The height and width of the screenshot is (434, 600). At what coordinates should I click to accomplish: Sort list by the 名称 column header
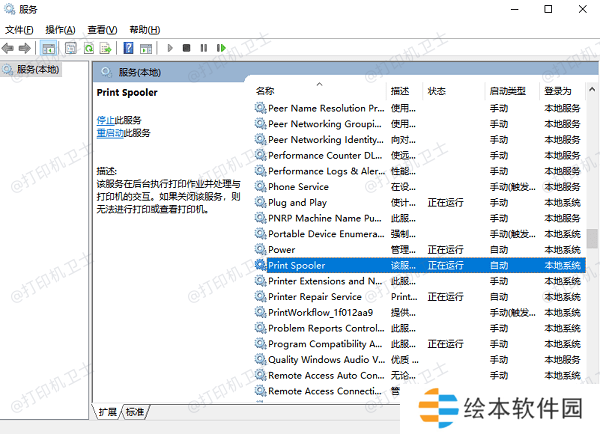pyautogui.click(x=265, y=91)
